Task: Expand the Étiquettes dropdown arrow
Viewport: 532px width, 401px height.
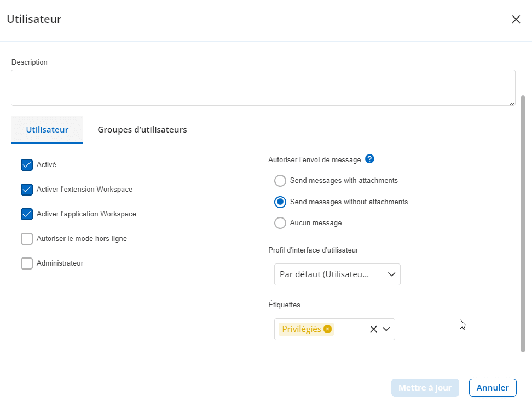Action: (x=386, y=329)
